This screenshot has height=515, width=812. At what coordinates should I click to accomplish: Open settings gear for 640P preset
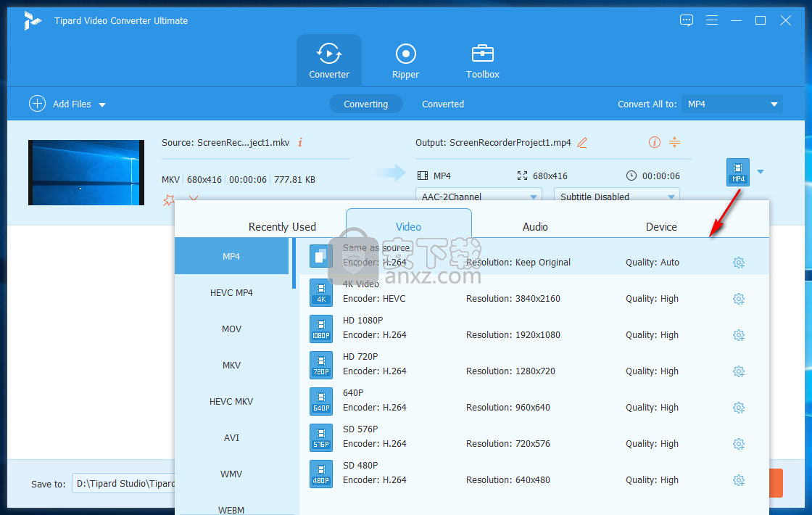[739, 408]
